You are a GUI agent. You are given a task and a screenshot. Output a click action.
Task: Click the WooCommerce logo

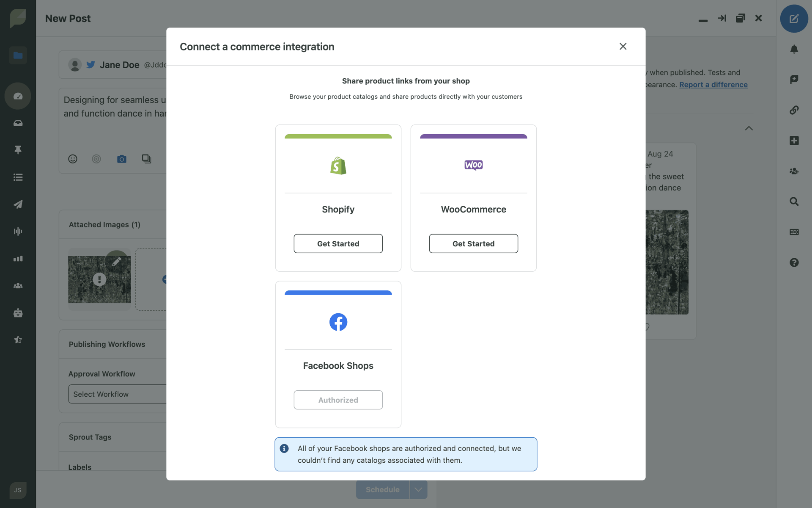click(474, 165)
